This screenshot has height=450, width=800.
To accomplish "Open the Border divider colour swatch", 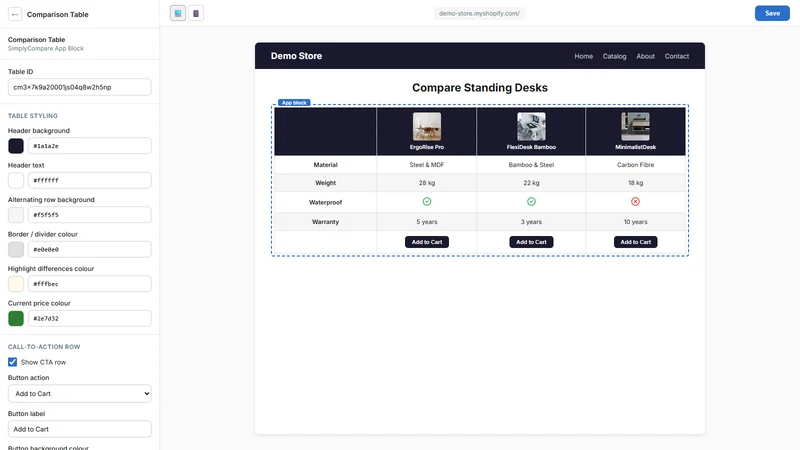I will [x=16, y=249].
